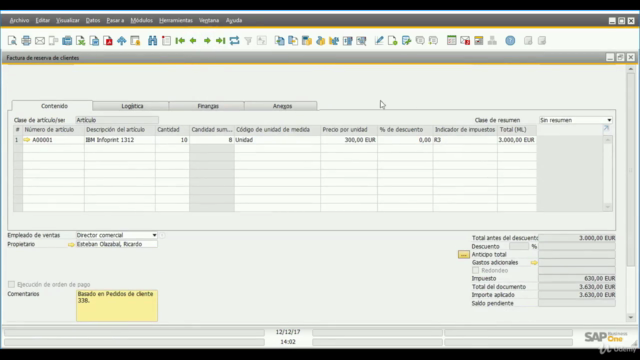Open the base document icon
Image resolution: width=640 pixels, height=360 pixels.
click(280, 40)
